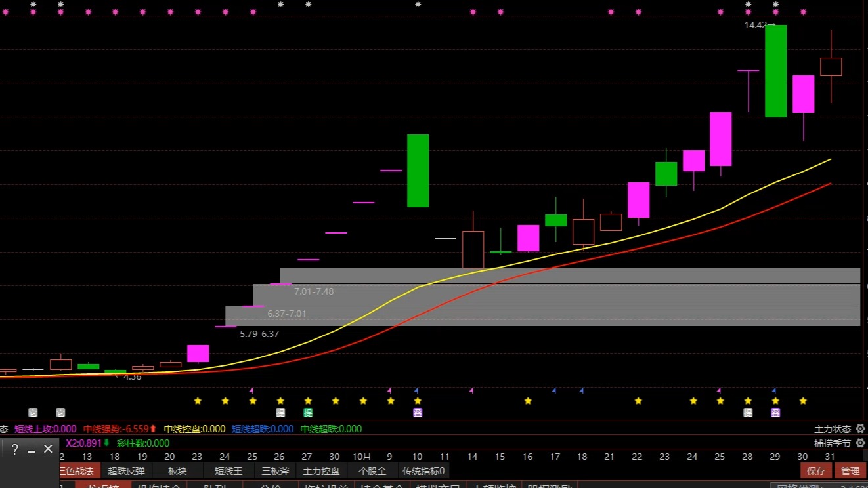868x488 pixels.
Task: Click the 7.01-7.48 gap range label
Action: coord(314,291)
